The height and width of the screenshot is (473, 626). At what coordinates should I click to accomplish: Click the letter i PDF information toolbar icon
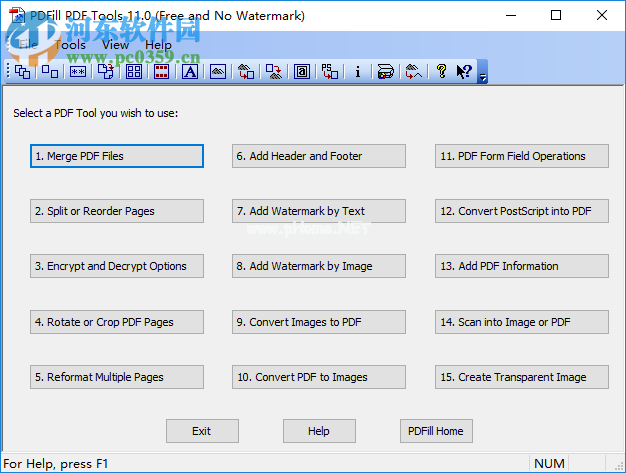tap(358, 72)
